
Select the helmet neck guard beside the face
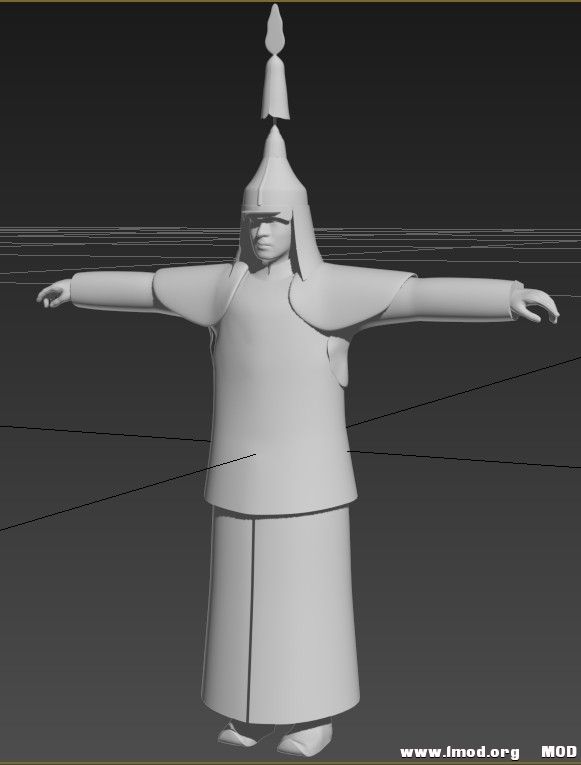tap(301, 242)
